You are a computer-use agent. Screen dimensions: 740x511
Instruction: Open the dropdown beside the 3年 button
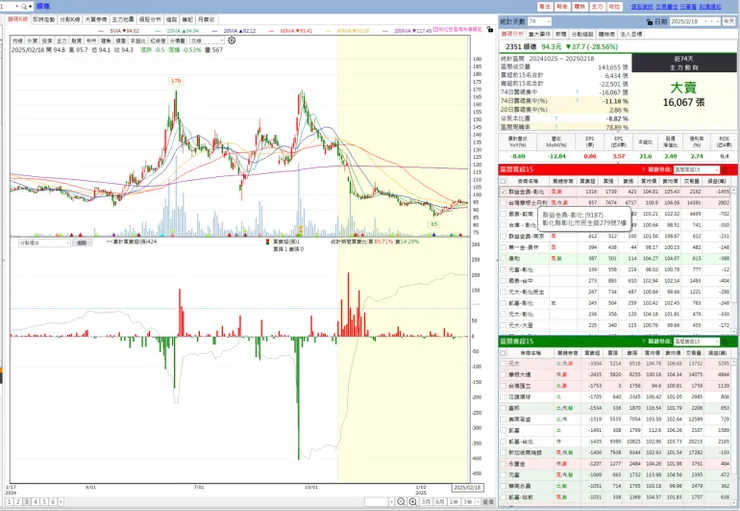coord(478,502)
